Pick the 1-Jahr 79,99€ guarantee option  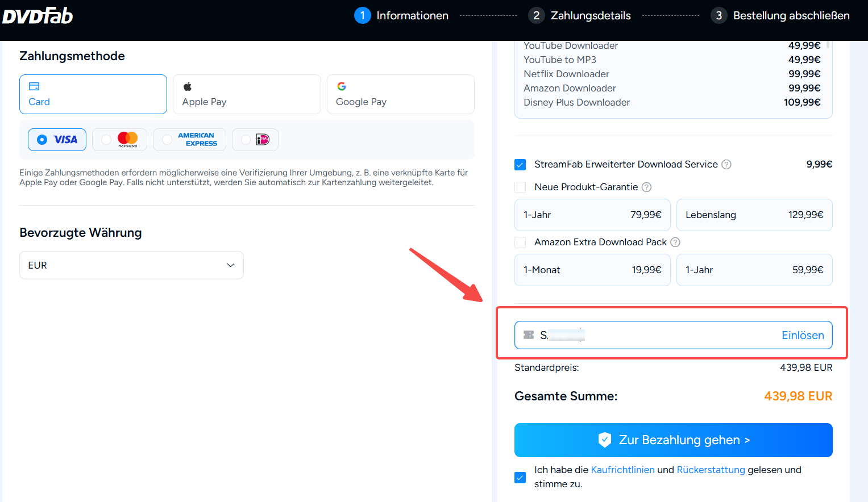click(x=592, y=215)
